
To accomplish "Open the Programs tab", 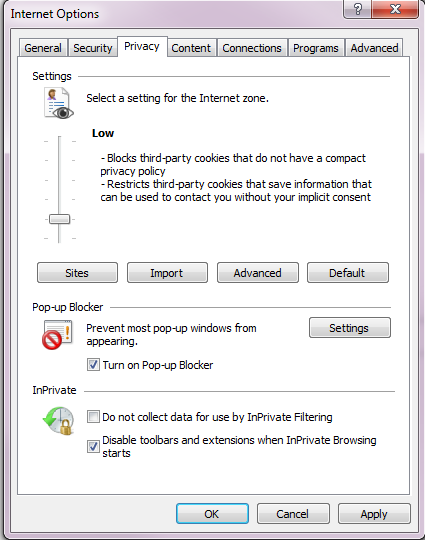I will tap(316, 48).
